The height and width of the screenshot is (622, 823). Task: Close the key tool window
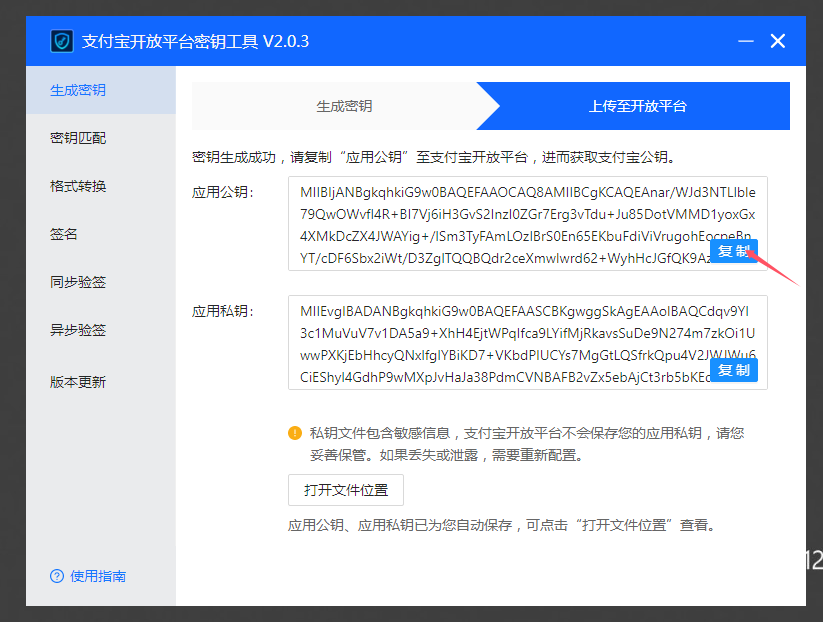tap(778, 41)
